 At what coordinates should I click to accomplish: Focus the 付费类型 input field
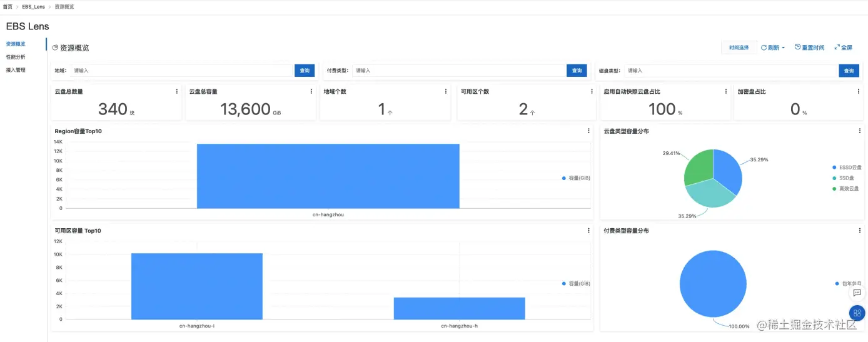(459, 71)
